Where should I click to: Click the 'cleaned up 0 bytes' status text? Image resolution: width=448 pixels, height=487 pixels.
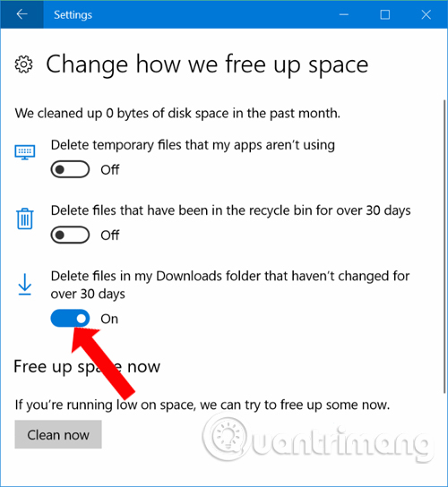tap(177, 114)
